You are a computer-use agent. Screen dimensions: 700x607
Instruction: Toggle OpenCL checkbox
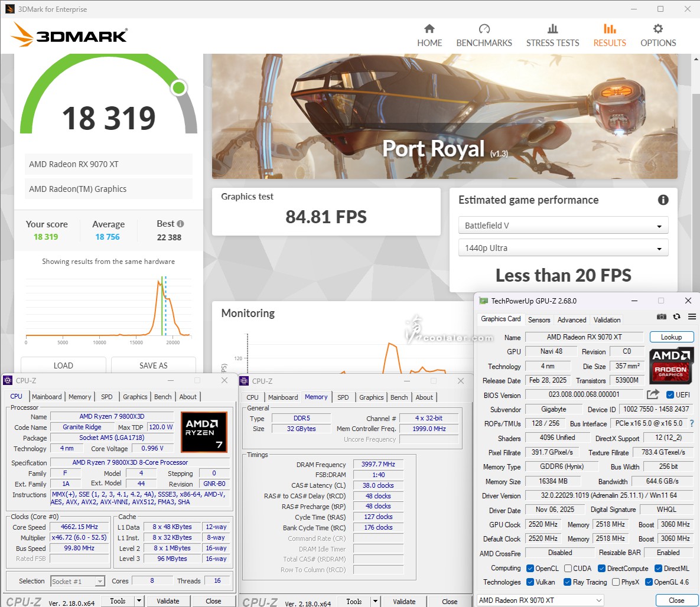pyautogui.click(x=530, y=568)
